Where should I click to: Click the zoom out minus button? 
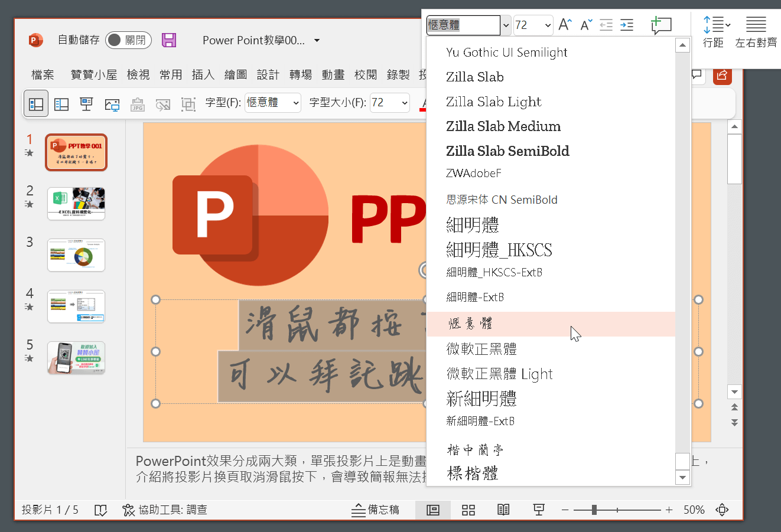[565, 510]
